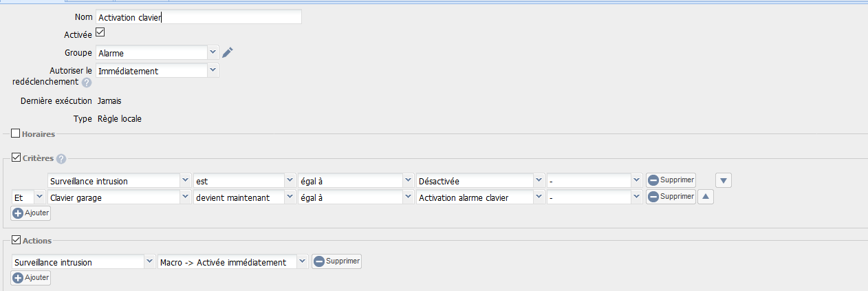Screen dimensions: 868x291
Task: Toggle the Actions section checkbox
Action: coord(17,240)
